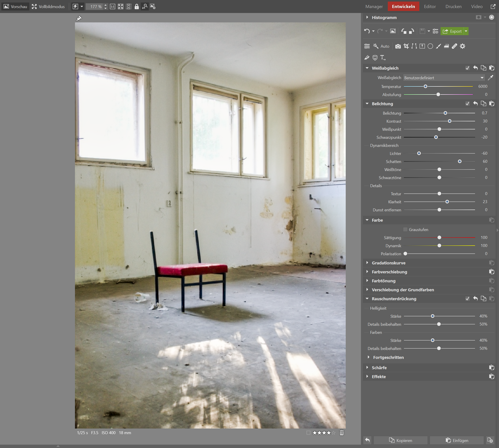This screenshot has height=448, width=499.
Task: Expand the Gradationskurve section
Action: pyautogui.click(x=388, y=263)
